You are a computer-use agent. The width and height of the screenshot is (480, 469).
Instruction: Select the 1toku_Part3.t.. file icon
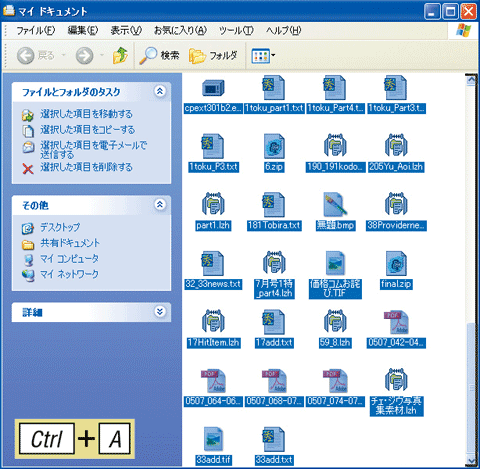(396, 88)
